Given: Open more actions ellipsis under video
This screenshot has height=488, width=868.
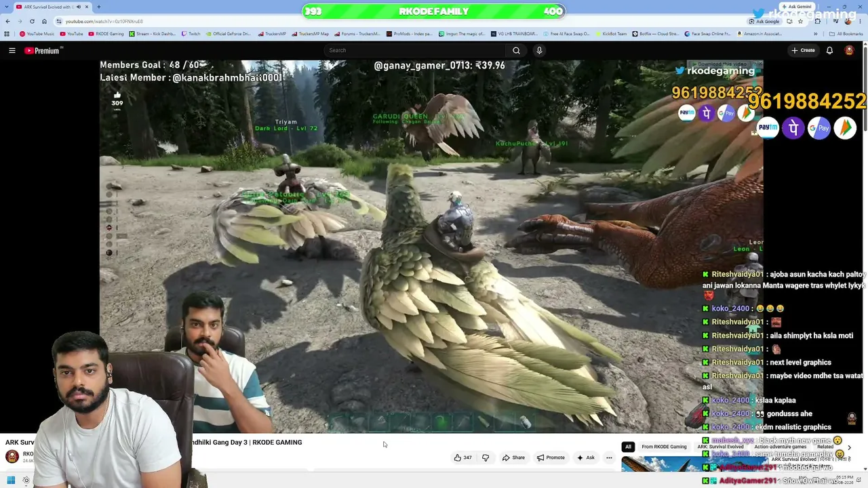Looking at the screenshot, I should click(x=609, y=457).
